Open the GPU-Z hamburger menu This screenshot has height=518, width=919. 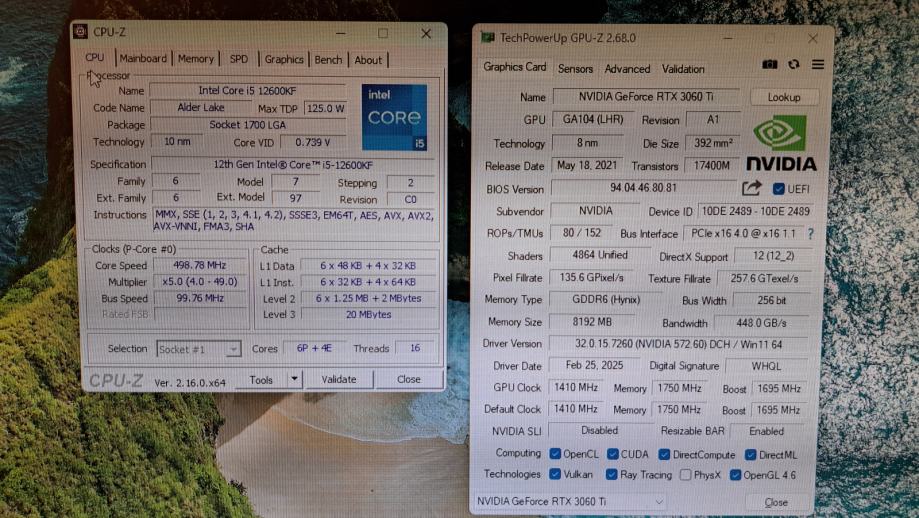(818, 64)
